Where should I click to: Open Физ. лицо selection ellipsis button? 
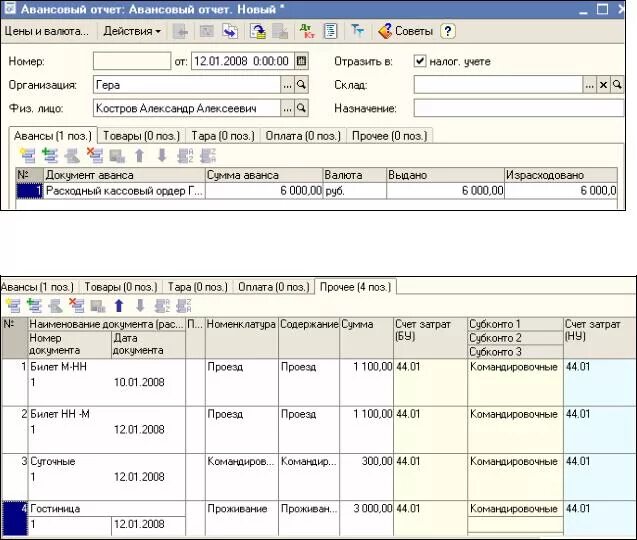287,108
